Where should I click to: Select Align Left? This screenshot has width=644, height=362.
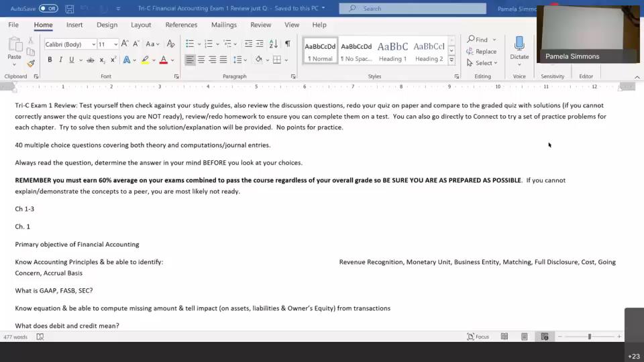pyautogui.click(x=190, y=60)
